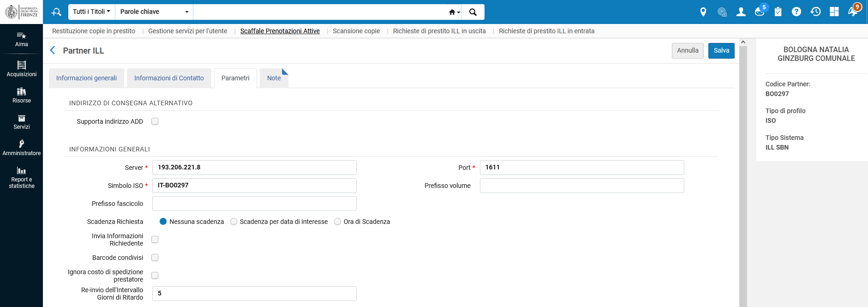The width and height of the screenshot is (868, 307).
Task: Switch to Informazioni generali tab
Action: coord(86,78)
